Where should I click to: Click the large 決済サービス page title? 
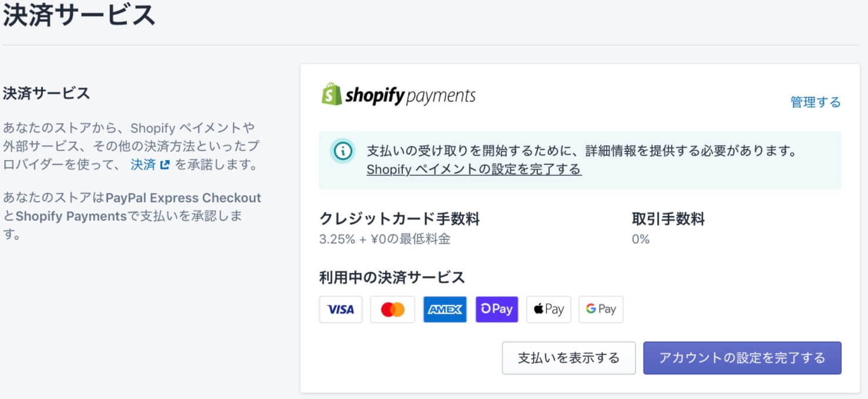click(78, 15)
